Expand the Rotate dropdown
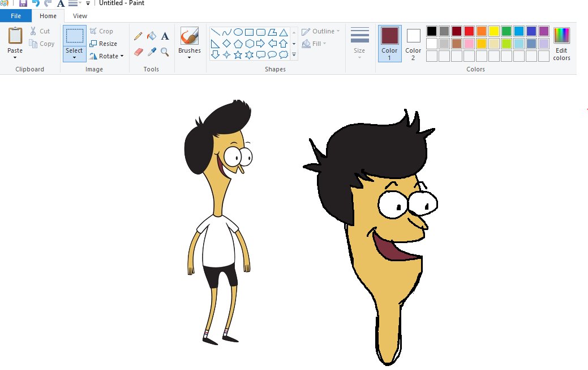This screenshot has height=370, width=588. [x=122, y=56]
